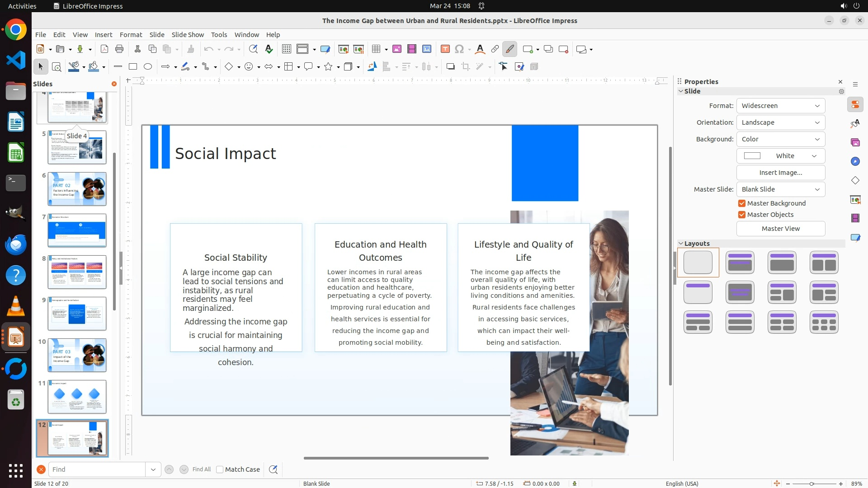Enable the Match Case checkbox
Screen dimensions: 868x488
pyautogui.click(x=220, y=469)
